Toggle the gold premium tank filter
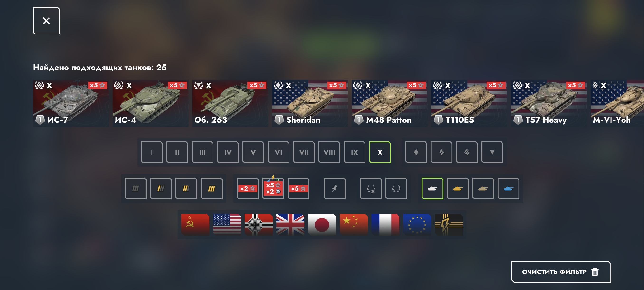Screen dimensions: 644x290 click(x=458, y=188)
